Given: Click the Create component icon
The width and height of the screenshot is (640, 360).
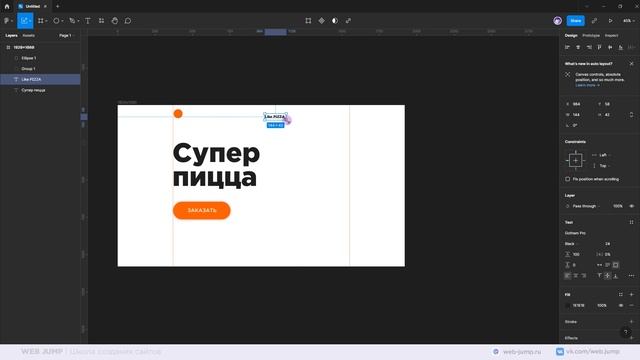Looking at the screenshot, I should (x=322, y=20).
